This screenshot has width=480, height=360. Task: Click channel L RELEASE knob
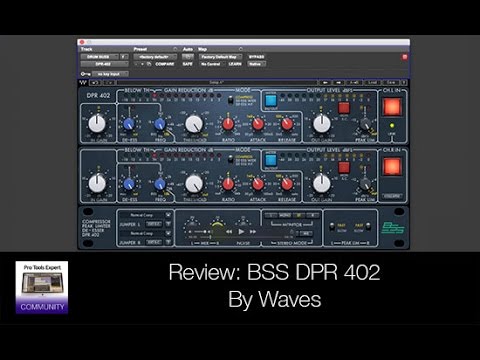click(x=287, y=124)
